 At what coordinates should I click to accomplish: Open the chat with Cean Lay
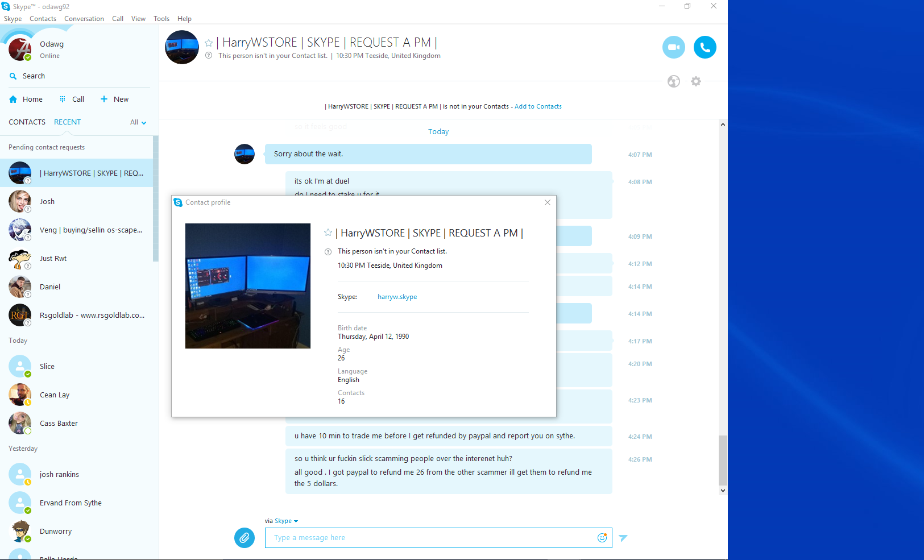pyautogui.click(x=77, y=395)
